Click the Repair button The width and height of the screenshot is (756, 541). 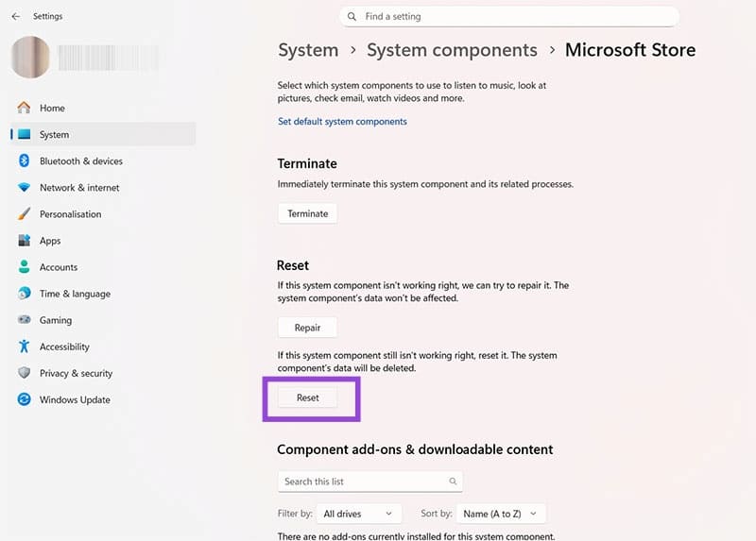point(308,328)
